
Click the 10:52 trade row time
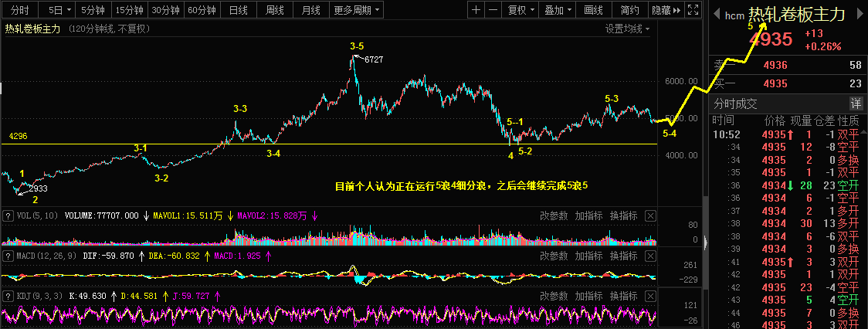pyautogui.click(x=726, y=134)
